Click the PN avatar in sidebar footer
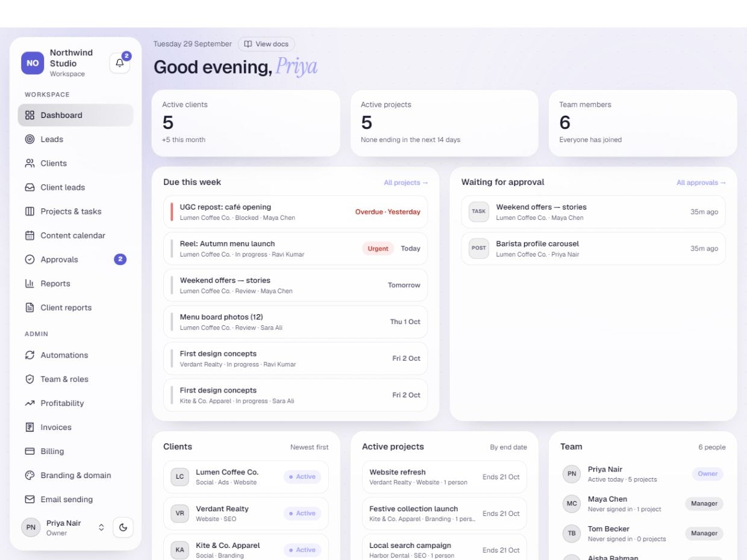 tap(31, 527)
